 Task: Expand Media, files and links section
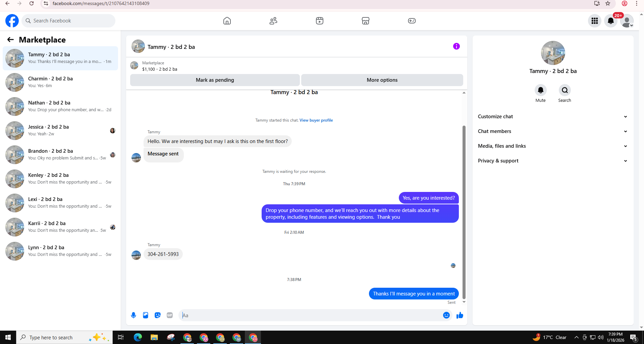pyautogui.click(x=553, y=146)
